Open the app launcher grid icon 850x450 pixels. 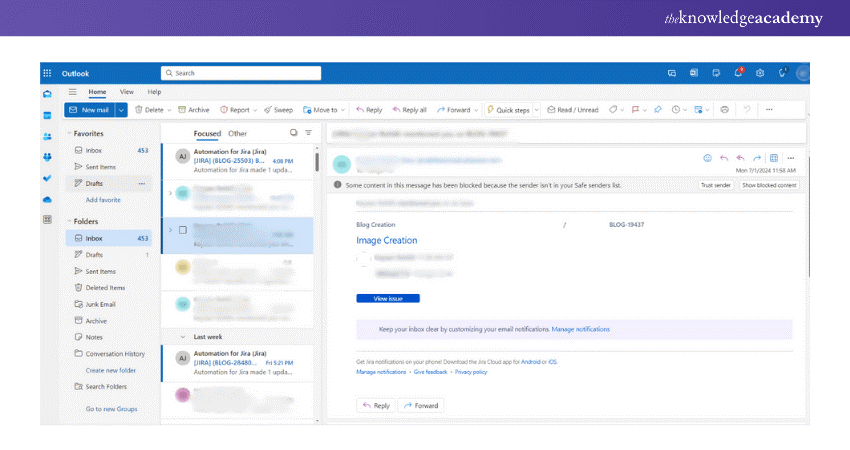(x=47, y=73)
